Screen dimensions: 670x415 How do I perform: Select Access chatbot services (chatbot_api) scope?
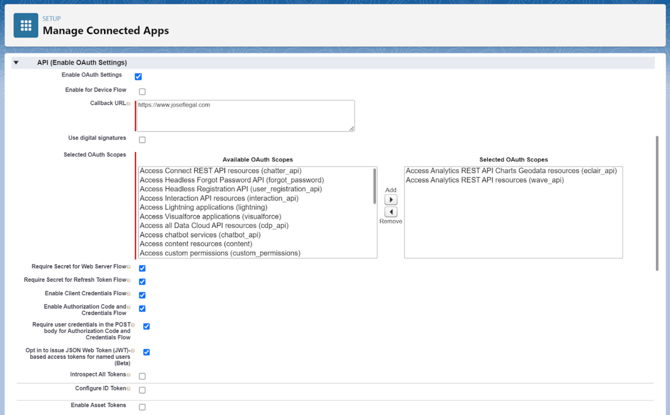coord(200,235)
